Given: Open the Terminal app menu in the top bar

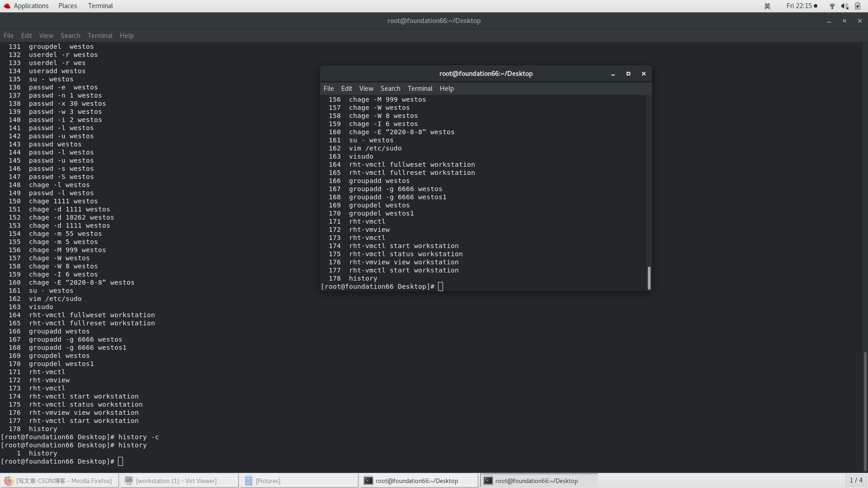Looking at the screenshot, I should point(100,6).
